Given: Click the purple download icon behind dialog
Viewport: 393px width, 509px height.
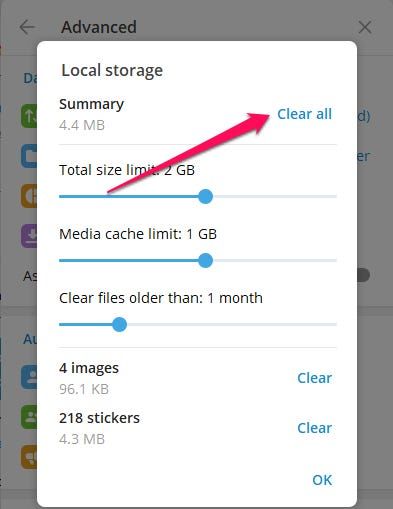Looking at the screenshot, I should (29, 236).
